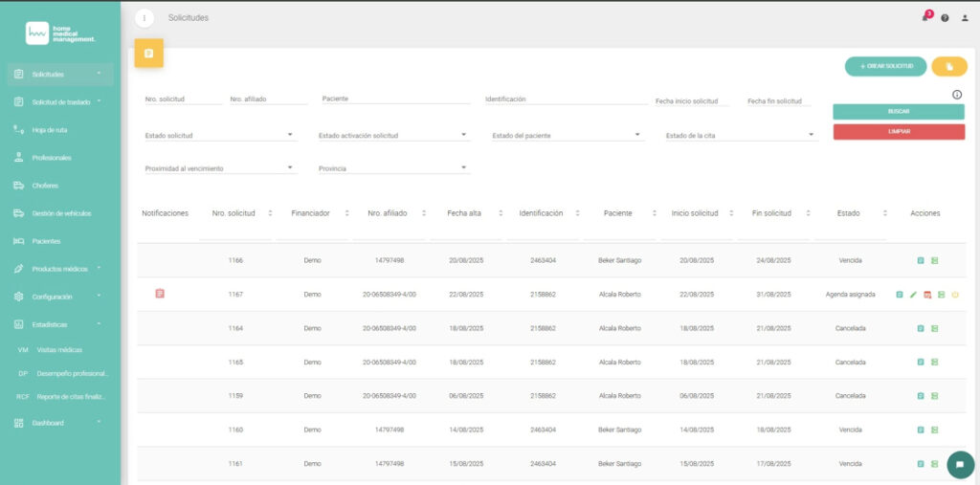Open the notifications bell in top bar
The height and width of the screenshot is (485, 980).
tap(924, 18)
